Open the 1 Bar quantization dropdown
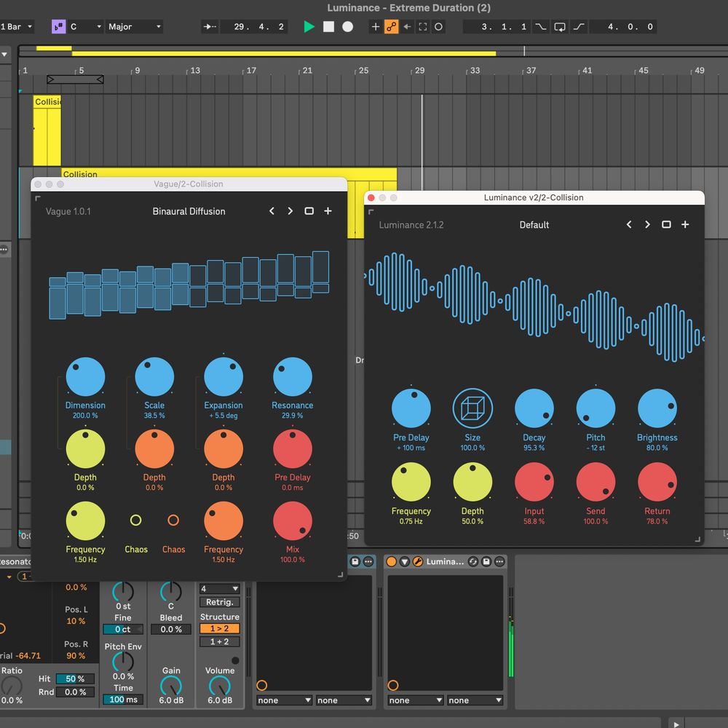Image resolution: width=728 pixels, height=728 pixels. click(17, 27)
